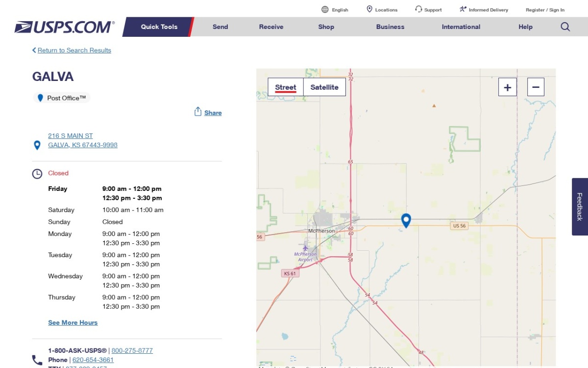
Task: Click the clock icon next to Closed
Action: 37,174
